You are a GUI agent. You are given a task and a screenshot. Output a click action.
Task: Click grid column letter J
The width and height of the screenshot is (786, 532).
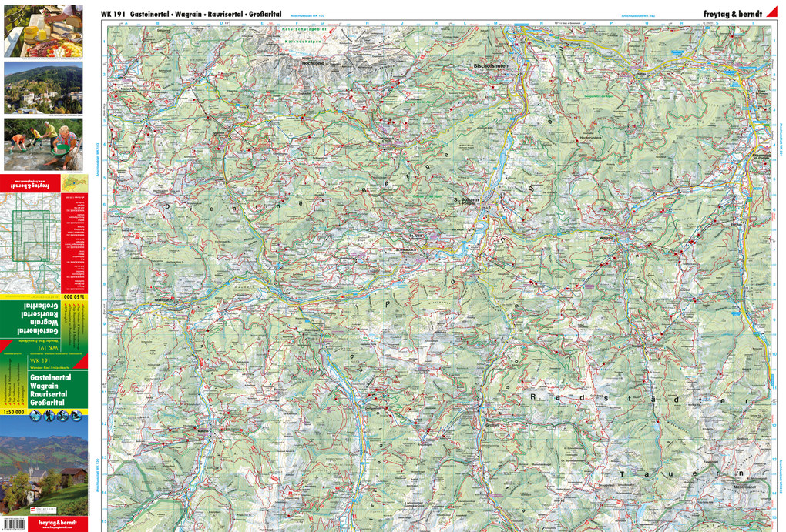402,23
